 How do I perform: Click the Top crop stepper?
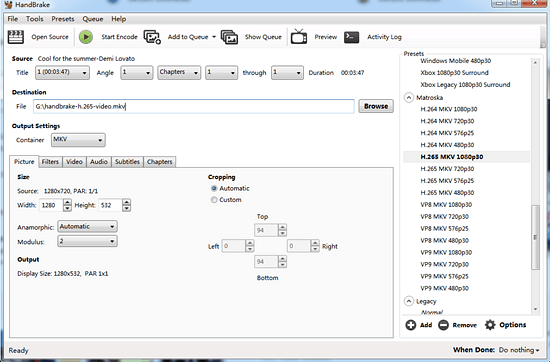point(282,230)
